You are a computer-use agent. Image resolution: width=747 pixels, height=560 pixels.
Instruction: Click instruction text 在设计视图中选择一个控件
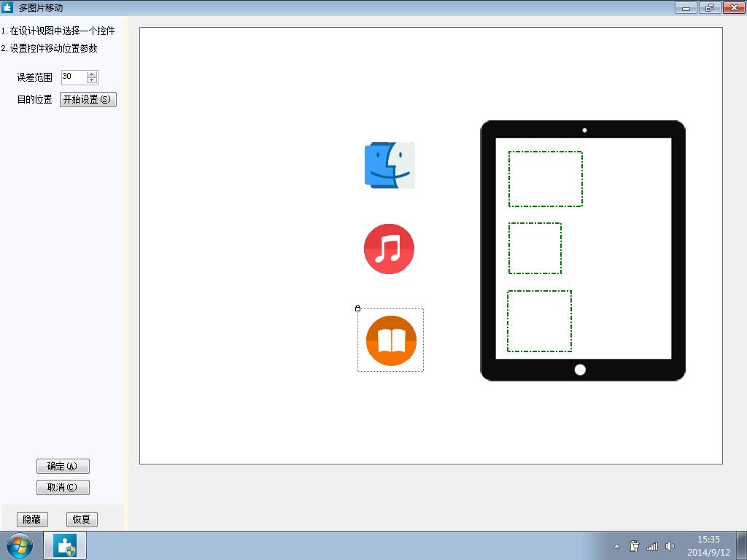pos(63,31)
